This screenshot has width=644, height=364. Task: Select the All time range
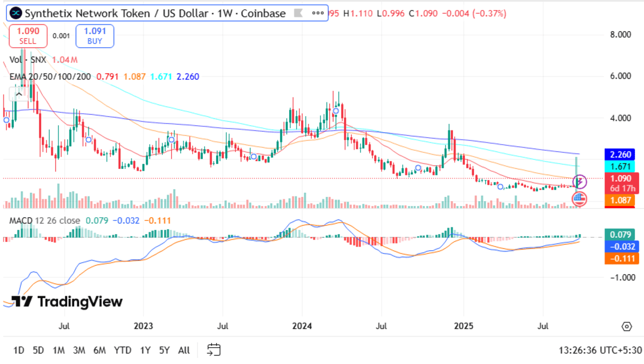(x=184, y=350)
